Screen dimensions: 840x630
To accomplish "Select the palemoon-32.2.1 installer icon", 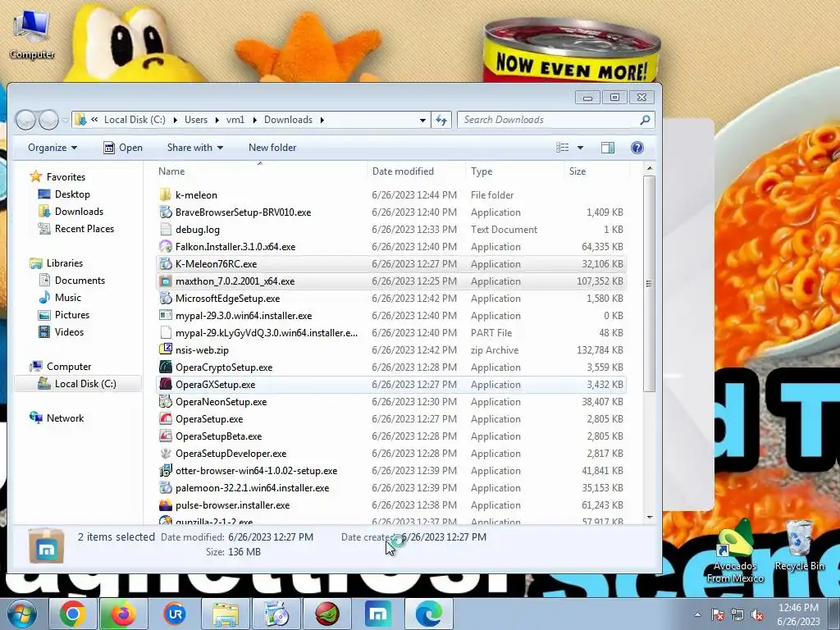I will pyautogui.click(x=166, y=488).
